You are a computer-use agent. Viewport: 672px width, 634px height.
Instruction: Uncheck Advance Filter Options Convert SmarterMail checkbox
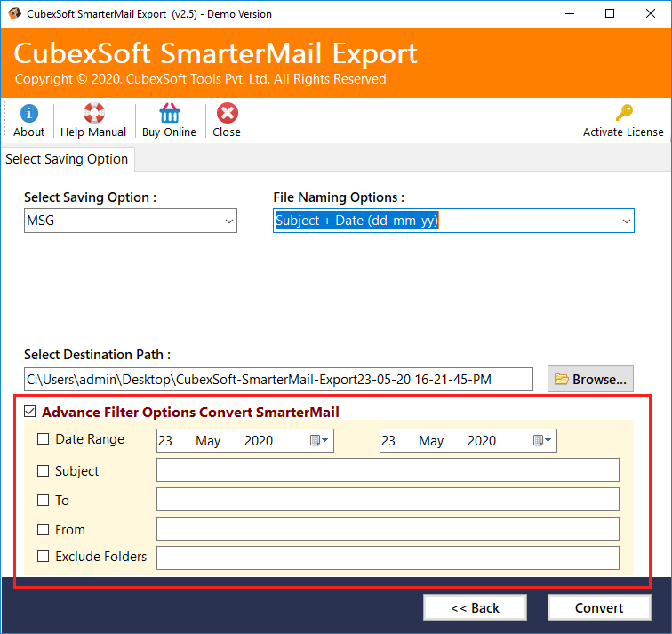[30, 412]
